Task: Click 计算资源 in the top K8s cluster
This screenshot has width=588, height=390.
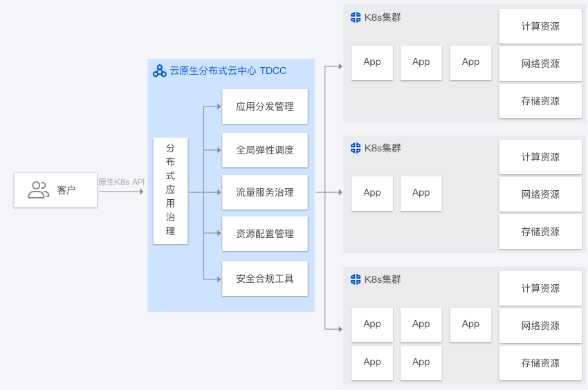Action: pyautogui.click(x=540, y=26)
